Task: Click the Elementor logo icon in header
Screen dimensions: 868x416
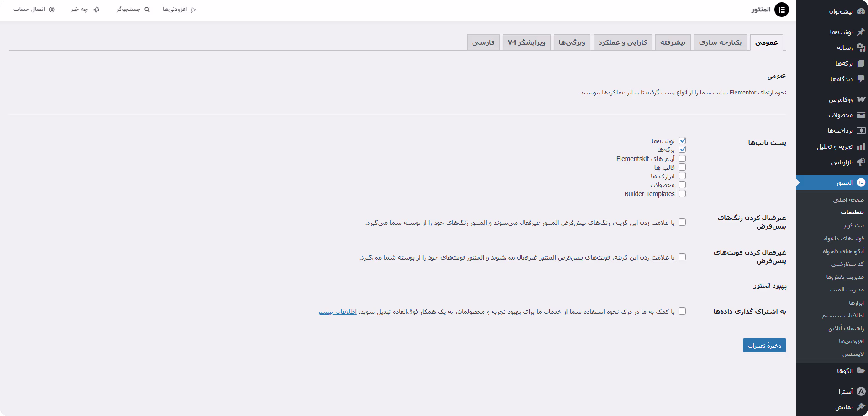Action: tap(782, 10)
